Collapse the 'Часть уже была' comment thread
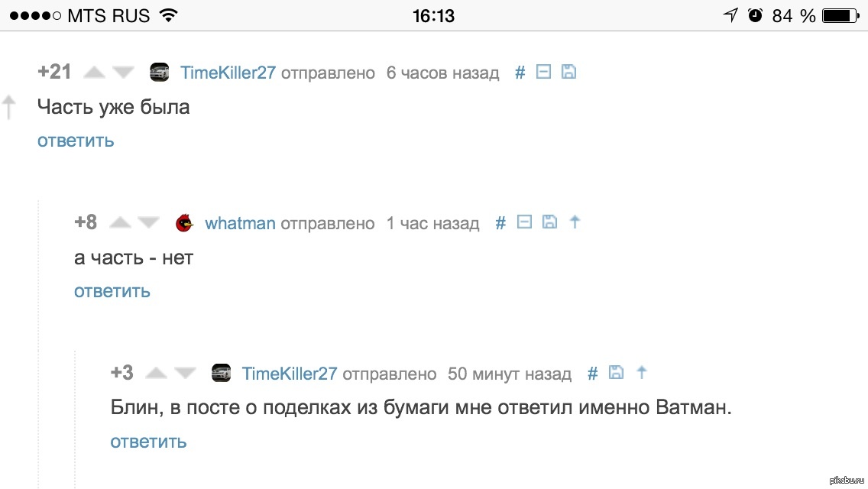 point(543,71)
